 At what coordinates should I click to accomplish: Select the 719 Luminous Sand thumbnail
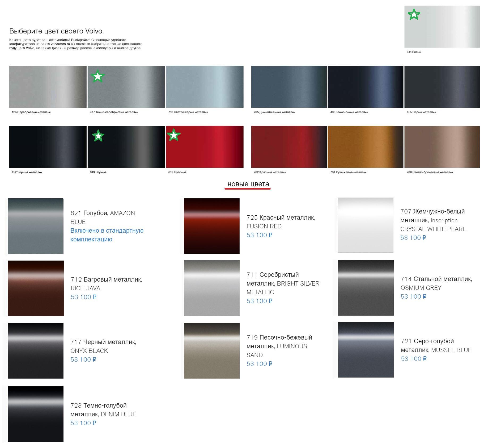[x=211, y=350]
